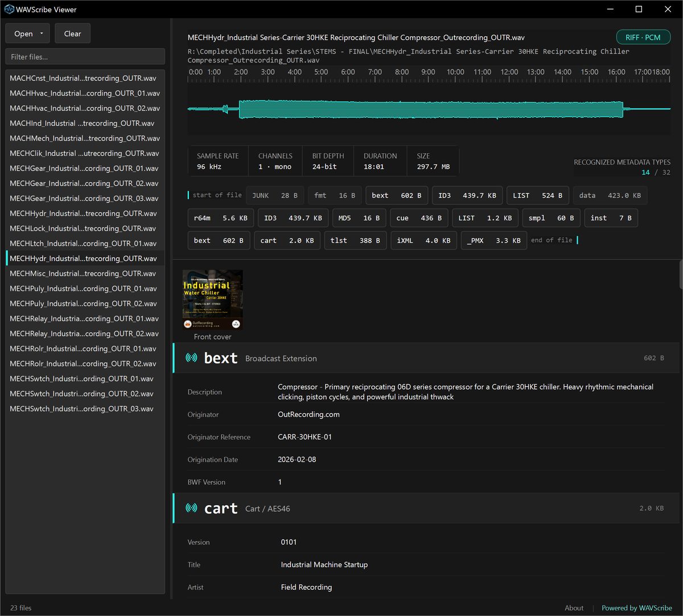
Task: Select MECHRelay file ending OUTR_02.wav
Action: (85, 333)
